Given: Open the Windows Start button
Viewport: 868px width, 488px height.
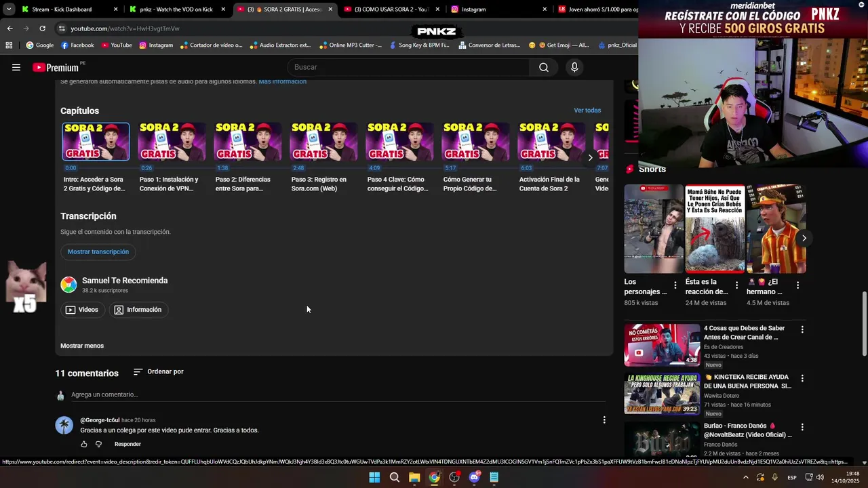Looking at the screenshot, I should (x=374, y=477).
